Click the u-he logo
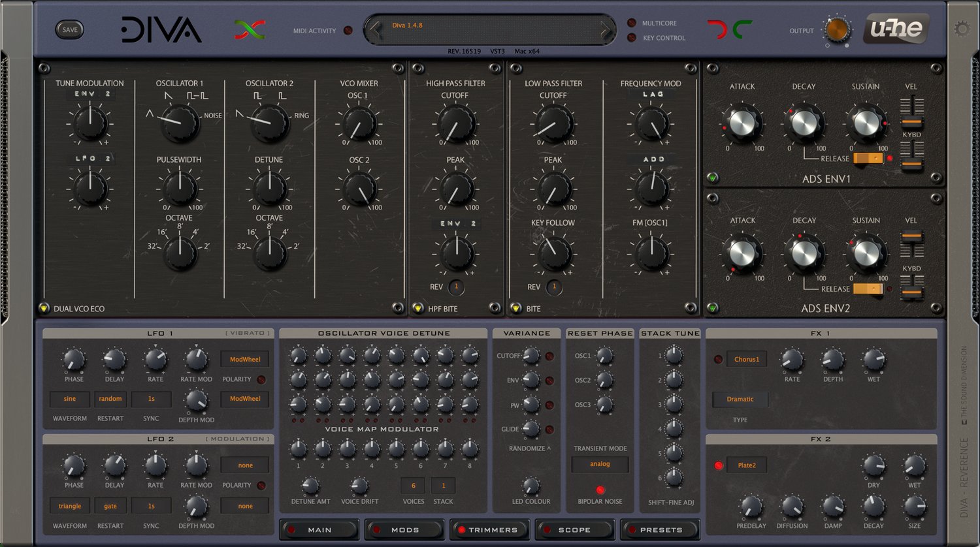 point(896,29)
